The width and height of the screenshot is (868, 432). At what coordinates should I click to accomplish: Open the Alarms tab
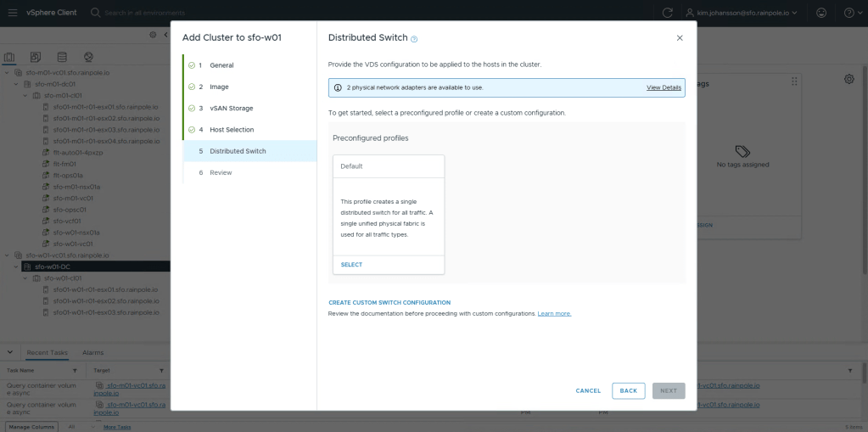click(x=93, y=352)
